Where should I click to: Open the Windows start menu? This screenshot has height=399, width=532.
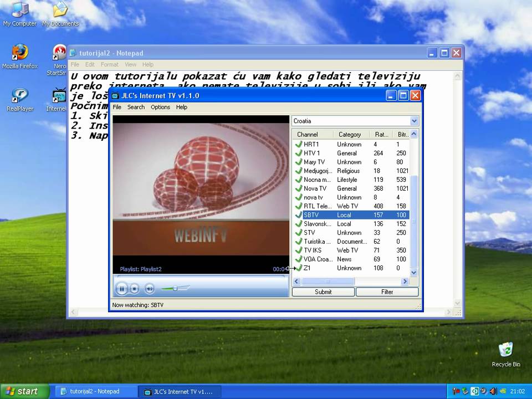coord(24,391)
